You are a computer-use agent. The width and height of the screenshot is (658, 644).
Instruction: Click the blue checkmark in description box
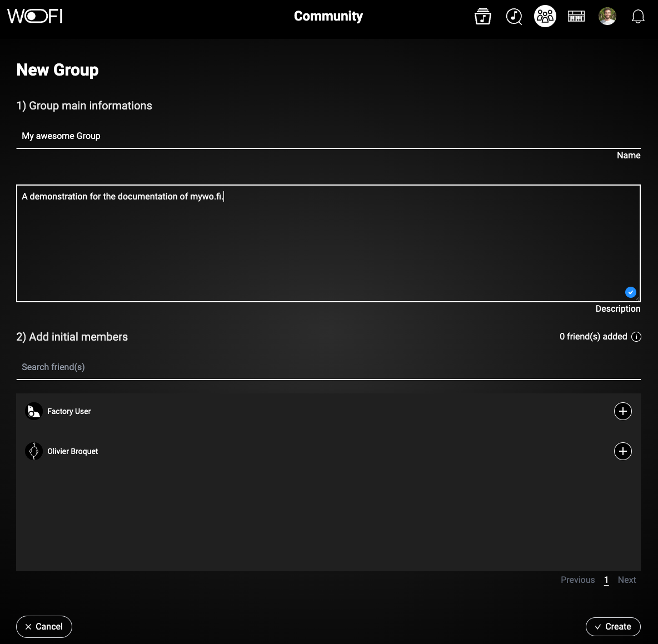point(630,292)
